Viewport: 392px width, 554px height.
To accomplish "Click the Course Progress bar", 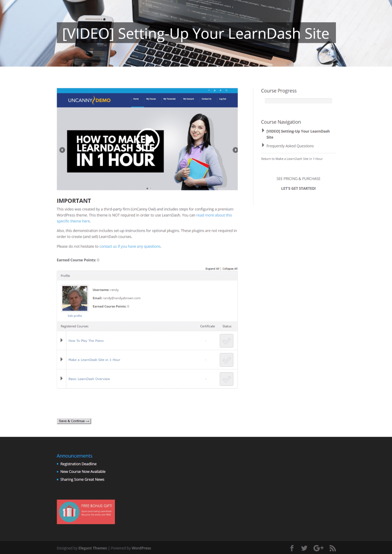I will [298, 101].
